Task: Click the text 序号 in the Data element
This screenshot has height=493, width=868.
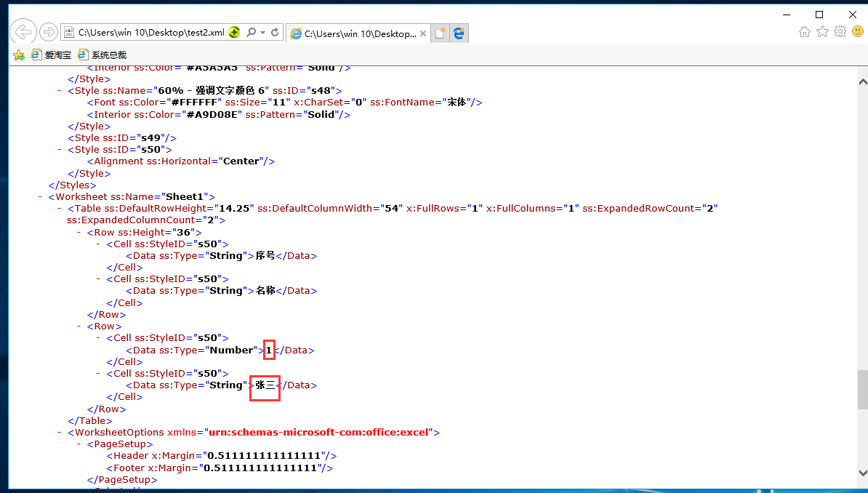Action: click(x=265, y=256)
